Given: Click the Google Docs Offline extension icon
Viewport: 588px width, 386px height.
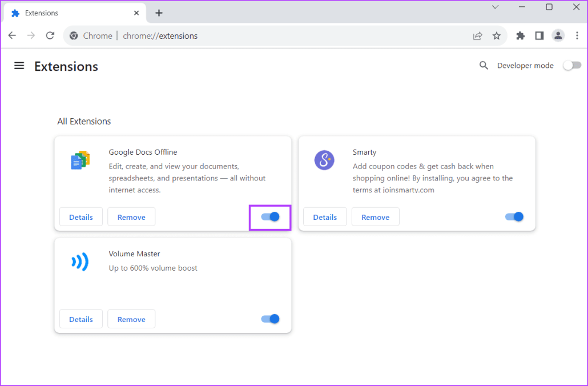Looking at the screenshot, I should pos(80,160).
